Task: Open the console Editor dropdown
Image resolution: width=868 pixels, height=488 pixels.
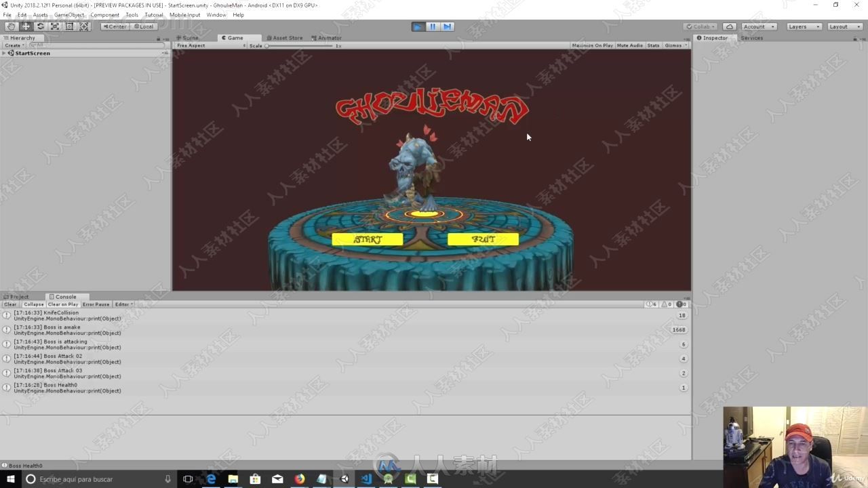Action: point(123,304)
